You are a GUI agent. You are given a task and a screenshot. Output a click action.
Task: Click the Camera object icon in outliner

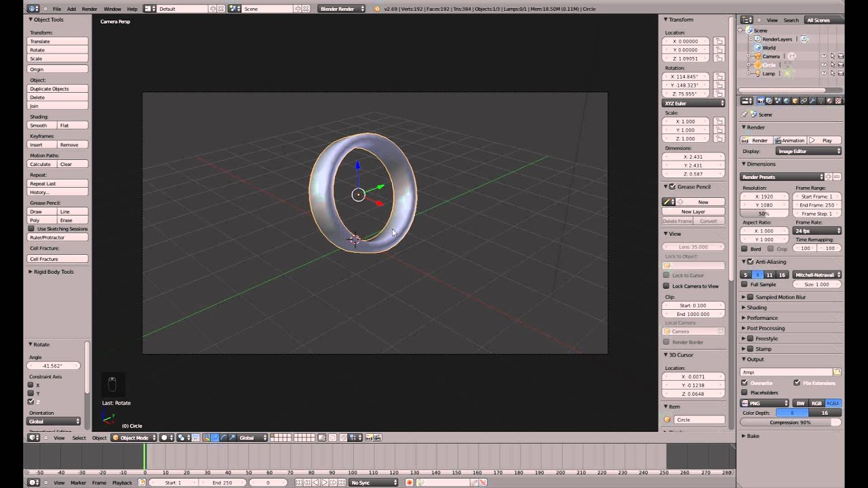tap(757, 56)
